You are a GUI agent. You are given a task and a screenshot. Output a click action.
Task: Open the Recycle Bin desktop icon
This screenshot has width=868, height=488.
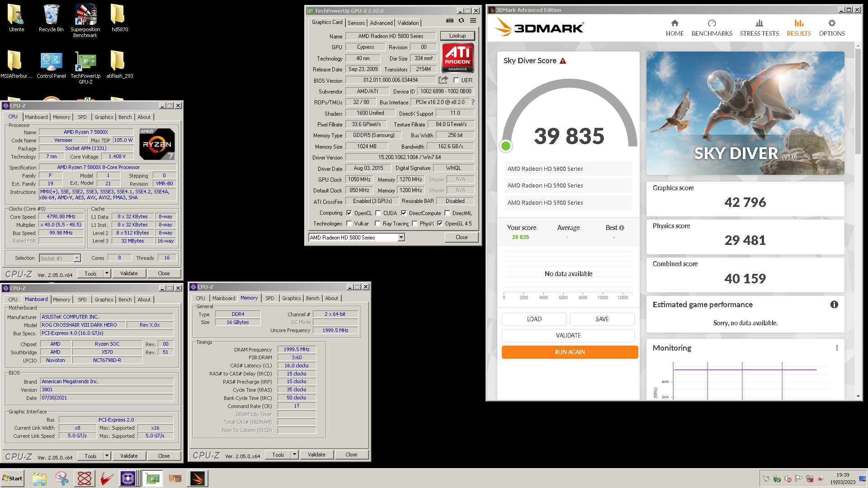(51, 18)
